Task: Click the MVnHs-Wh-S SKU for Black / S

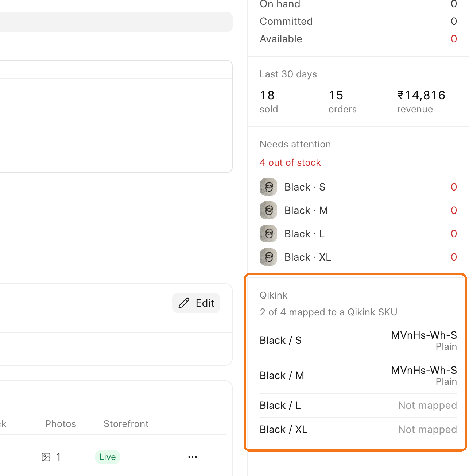Action: tap(424, 335)
